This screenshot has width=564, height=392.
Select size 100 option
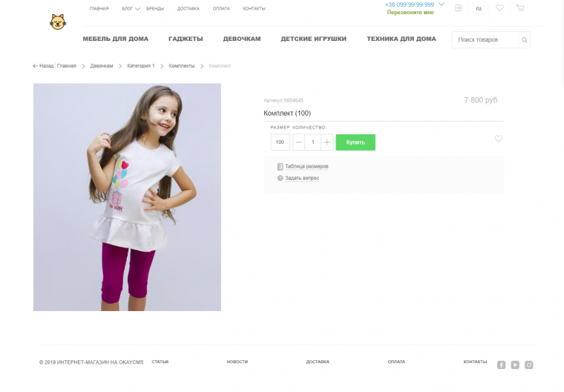(281, 143)
